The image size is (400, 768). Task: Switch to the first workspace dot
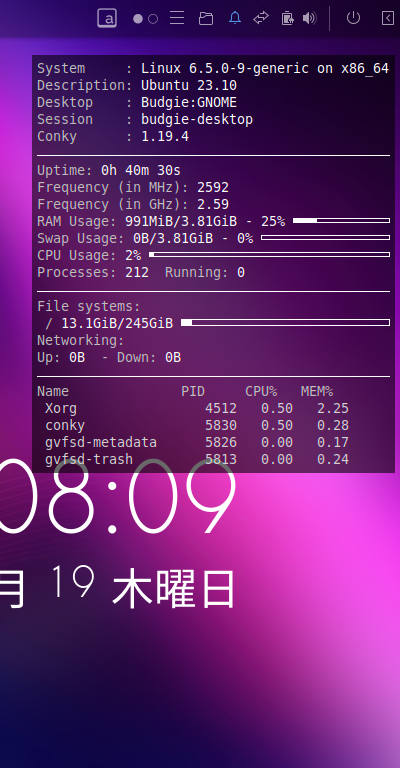click(138, 19)
